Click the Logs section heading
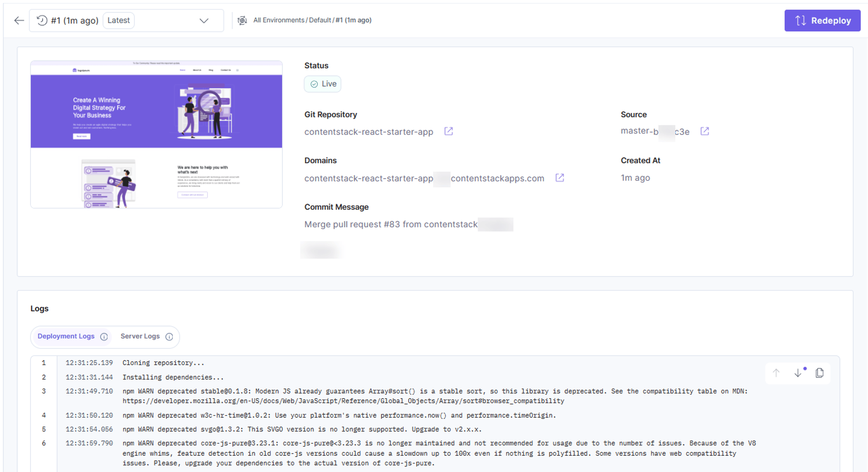The height and width of the screenshot is (472, 868). tap(39, 309)
